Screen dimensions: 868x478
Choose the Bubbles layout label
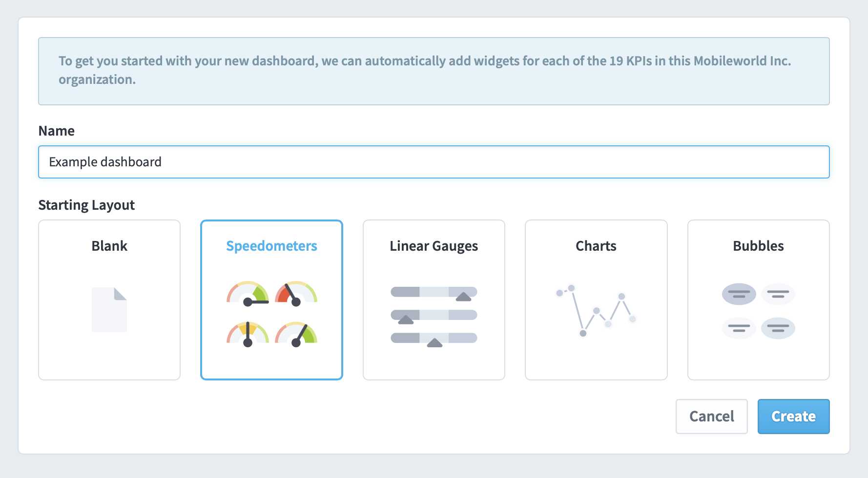point(758,246)
